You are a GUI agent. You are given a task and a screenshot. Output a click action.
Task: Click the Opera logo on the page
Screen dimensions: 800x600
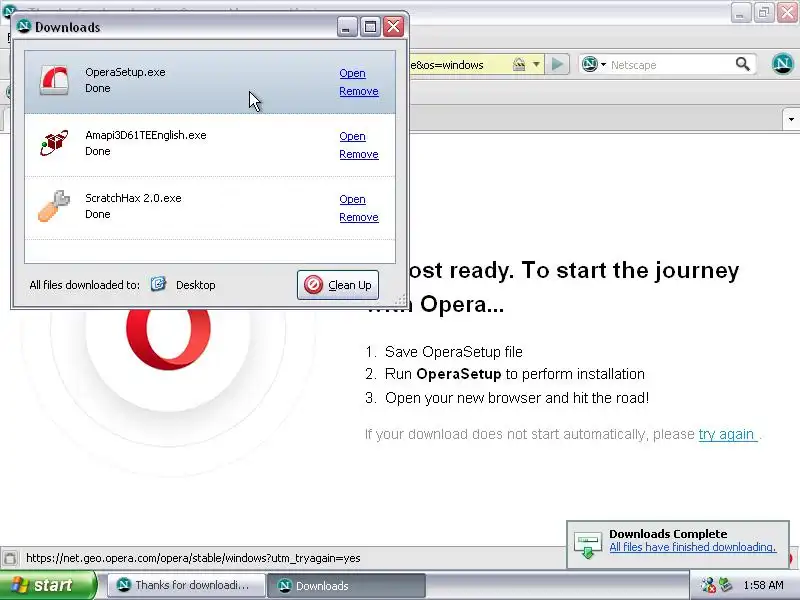pyautogui.click(x=168, y=338)
